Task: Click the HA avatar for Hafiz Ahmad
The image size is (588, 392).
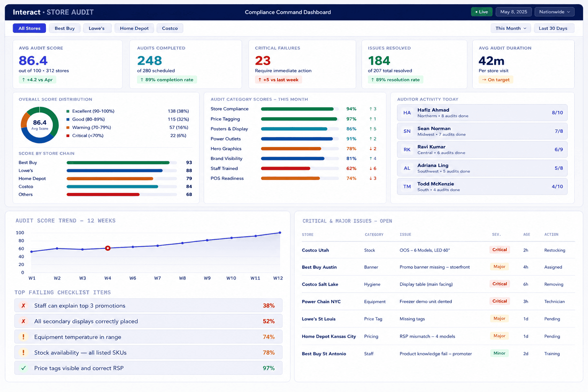Action: 407,113
